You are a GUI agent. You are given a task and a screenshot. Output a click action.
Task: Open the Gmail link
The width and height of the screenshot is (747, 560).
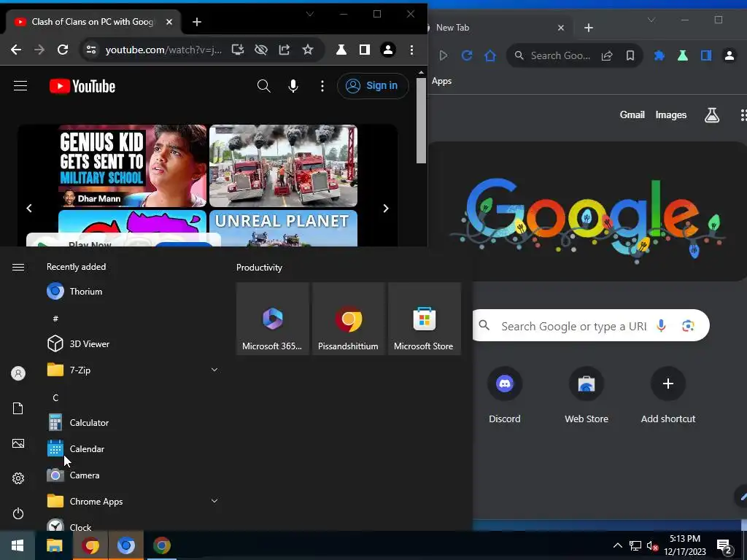(632, 114)
